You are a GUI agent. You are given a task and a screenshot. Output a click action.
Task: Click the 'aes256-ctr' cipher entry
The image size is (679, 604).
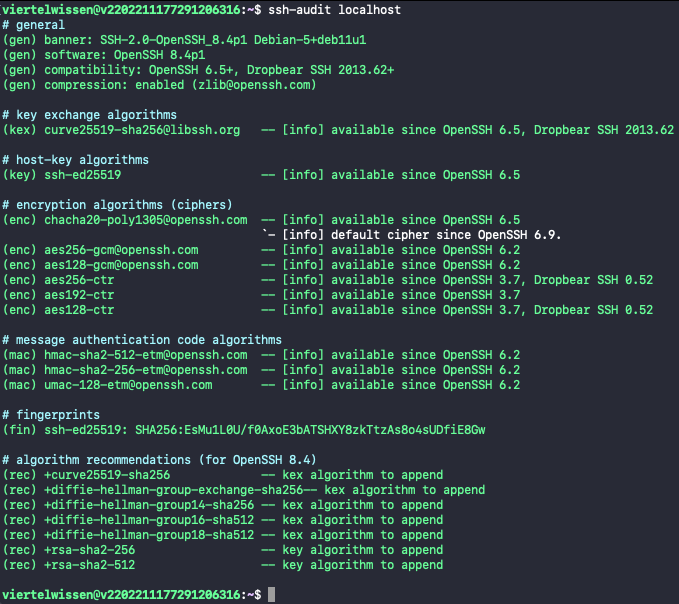point(79,280)
